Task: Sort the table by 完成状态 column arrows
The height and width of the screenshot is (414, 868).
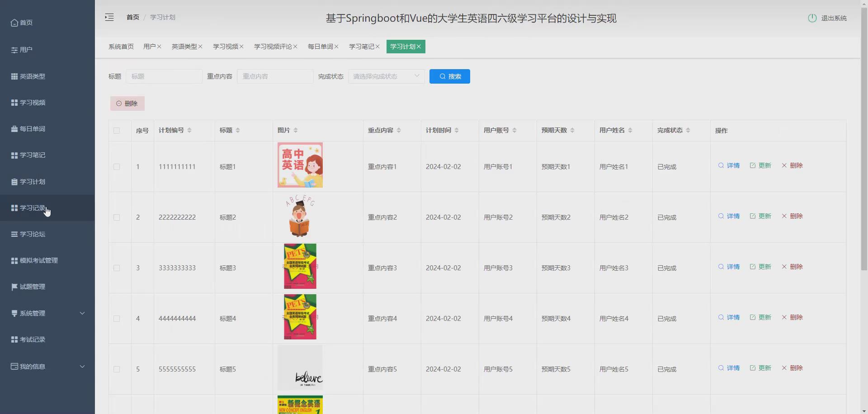Action: point(688,130)
